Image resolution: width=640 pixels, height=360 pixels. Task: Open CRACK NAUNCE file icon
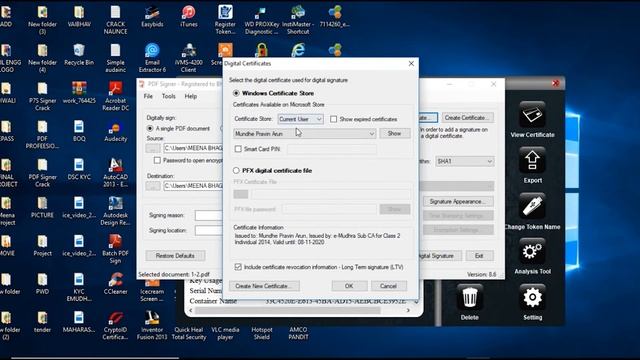tap(116, 20)
